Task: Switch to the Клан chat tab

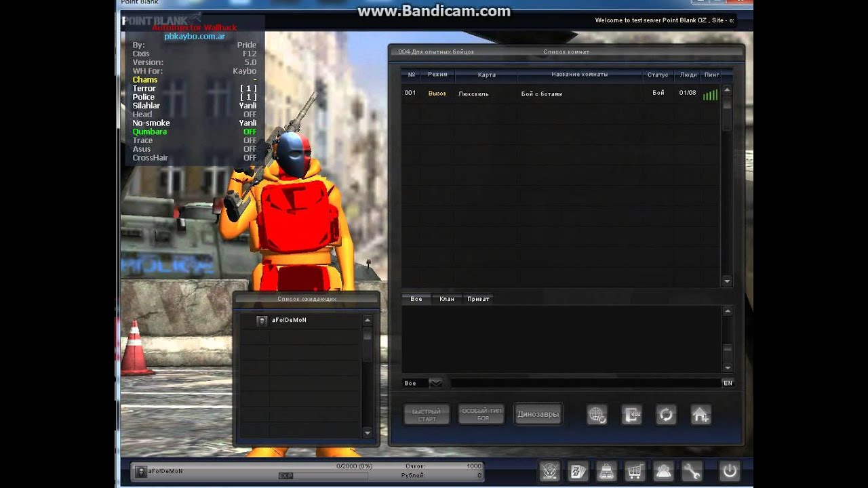Action: 447,299
